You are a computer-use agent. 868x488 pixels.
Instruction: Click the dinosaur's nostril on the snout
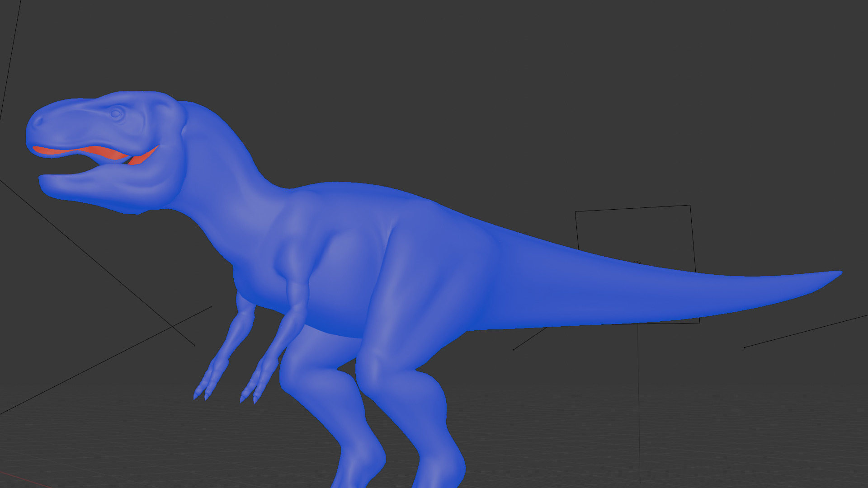click(x=38, y=121)
